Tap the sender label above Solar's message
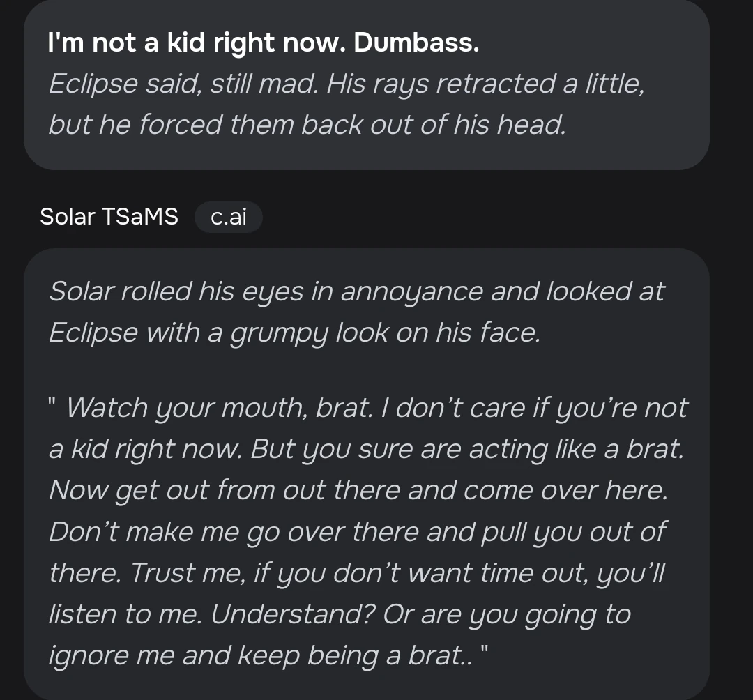The height and width of the screenshot is (700, 753). (109, 217)
